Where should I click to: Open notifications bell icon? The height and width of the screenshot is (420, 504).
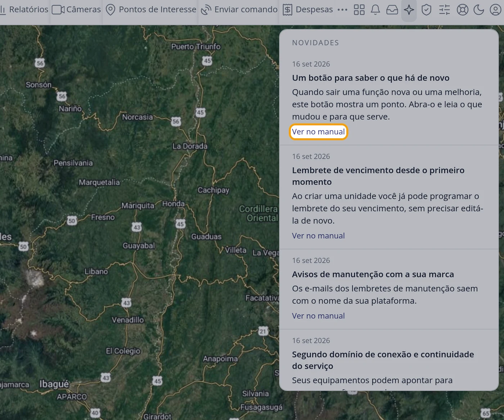[375, 10]
